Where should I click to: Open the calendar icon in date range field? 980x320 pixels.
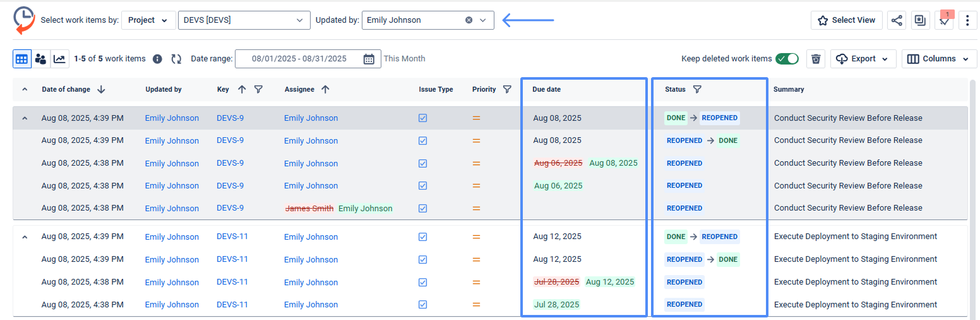369,59
